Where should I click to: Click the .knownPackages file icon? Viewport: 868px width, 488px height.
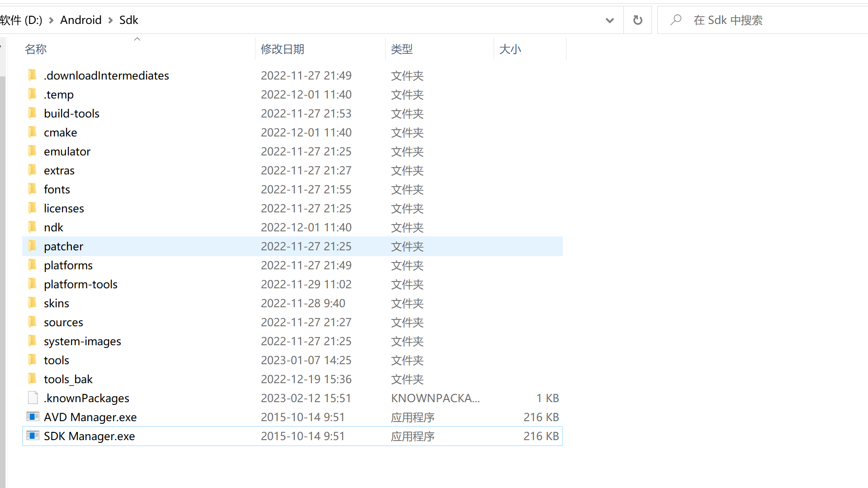click(x=33, y=398)
